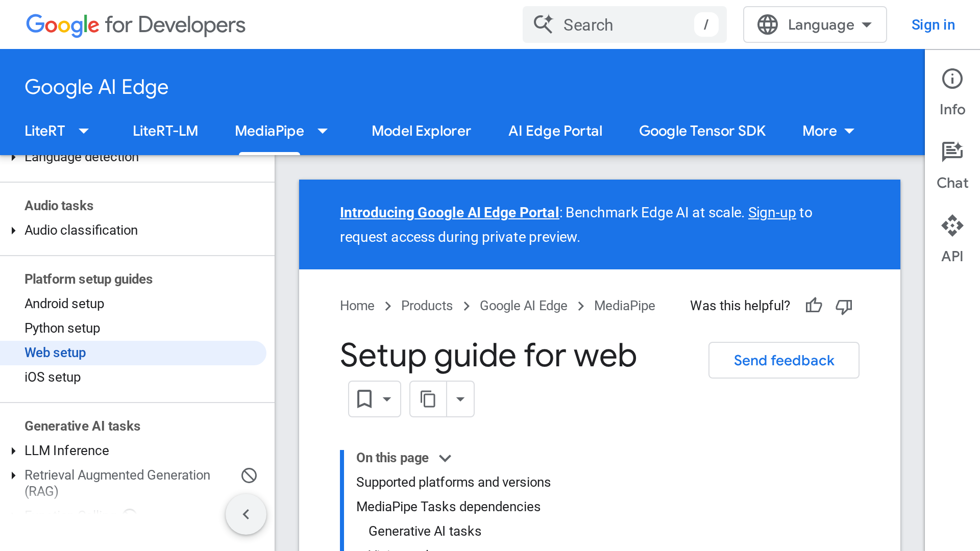
Task: Click the thumbs down not helpful icon
Action: point(844,306)
